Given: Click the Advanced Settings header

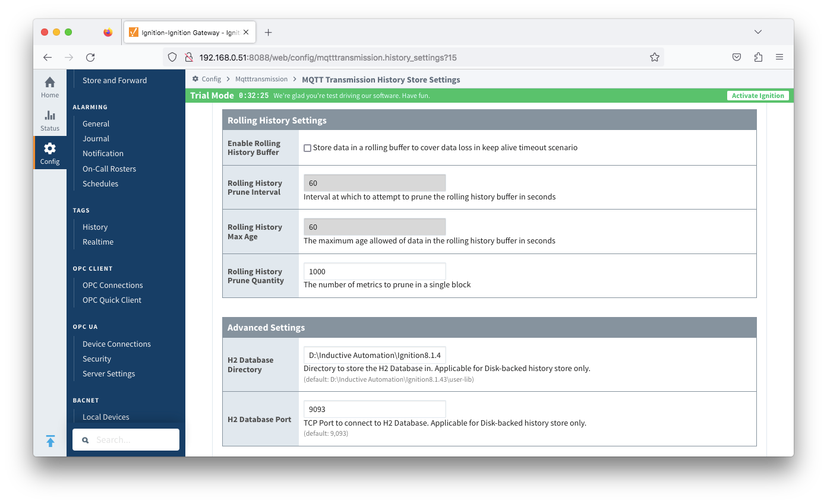Looking at the screenshot, I should [490, 327].
